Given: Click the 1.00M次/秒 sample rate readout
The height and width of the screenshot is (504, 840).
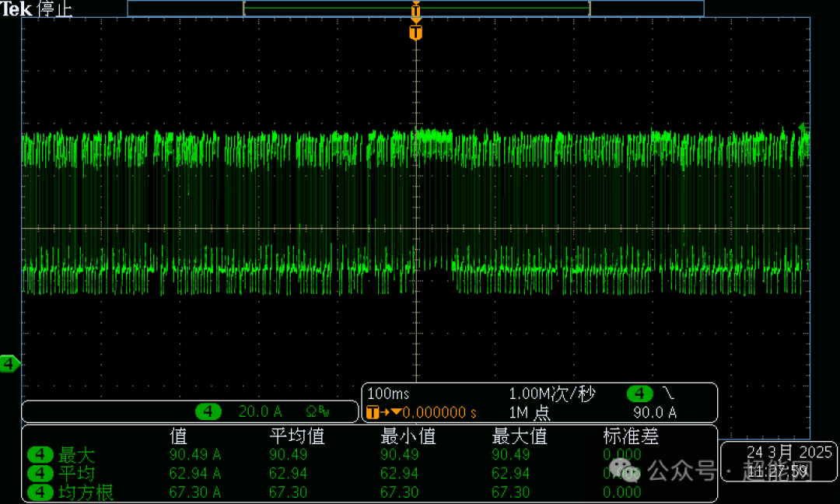Looking at the screenshot, I should click(551, 394).
